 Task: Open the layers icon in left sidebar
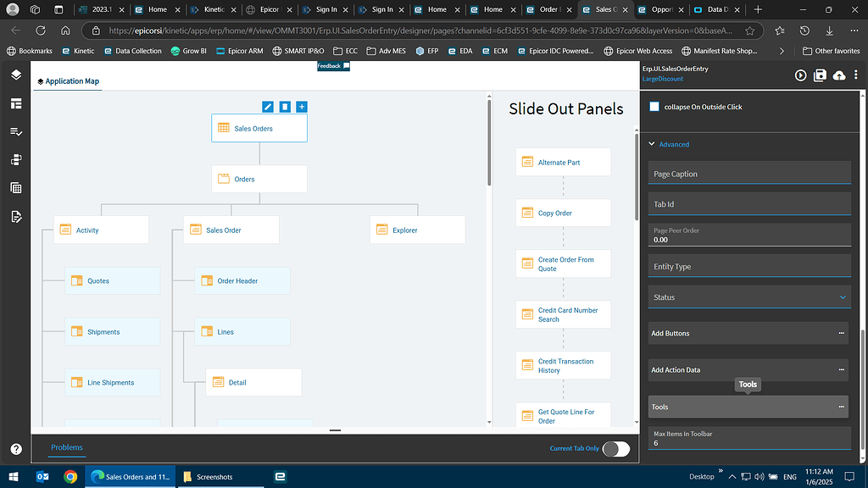(16, 75)
